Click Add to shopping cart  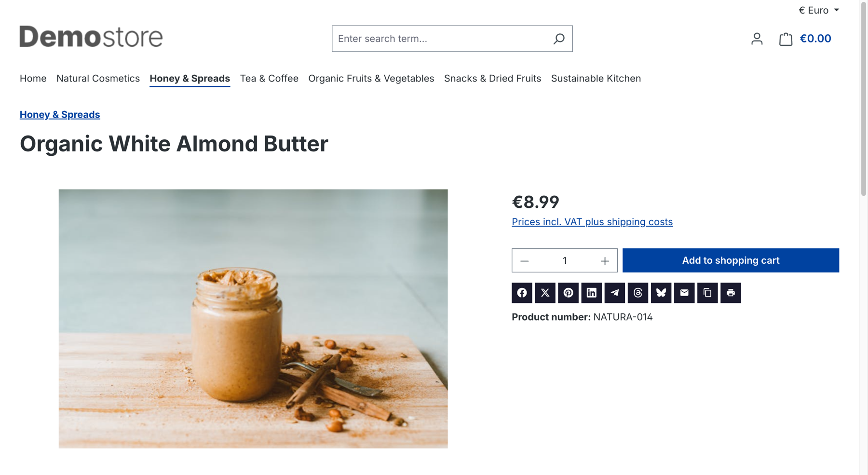[731, 260]
